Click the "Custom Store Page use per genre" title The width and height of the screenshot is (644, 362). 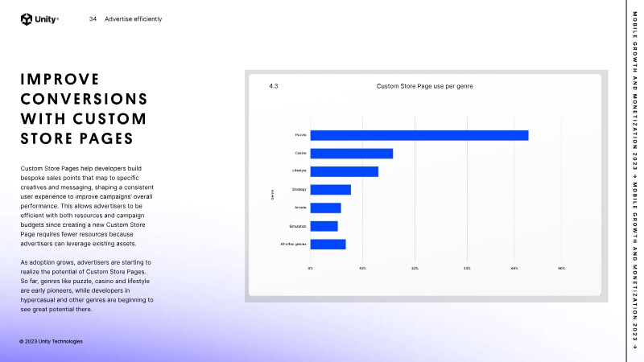[x=425, y=85]
